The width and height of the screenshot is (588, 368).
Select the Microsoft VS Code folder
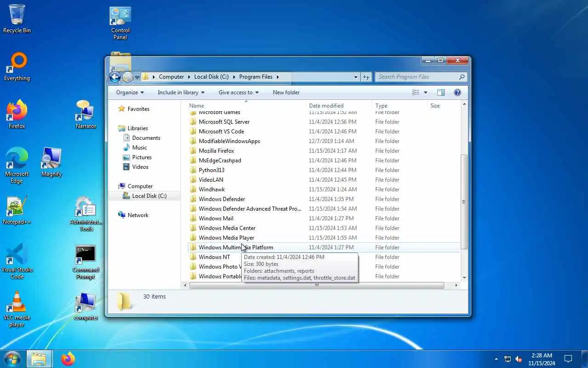point(323,132)
